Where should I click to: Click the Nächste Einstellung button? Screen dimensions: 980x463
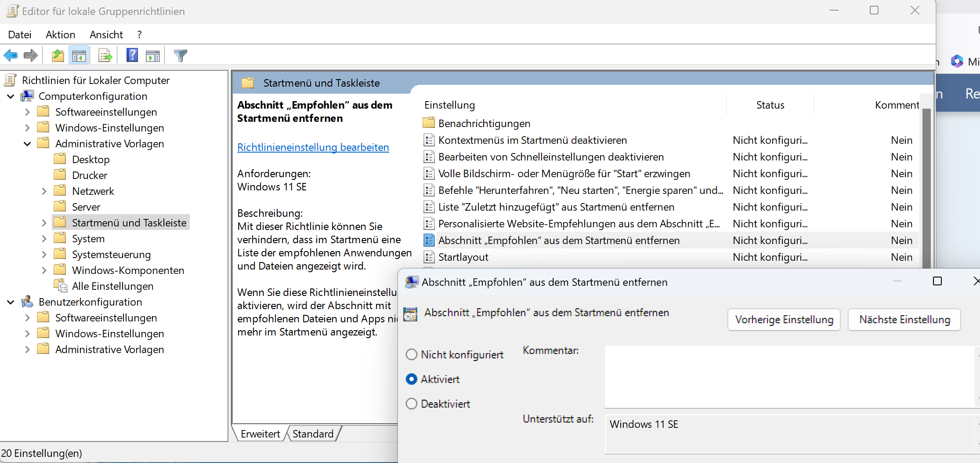point(904,320)
